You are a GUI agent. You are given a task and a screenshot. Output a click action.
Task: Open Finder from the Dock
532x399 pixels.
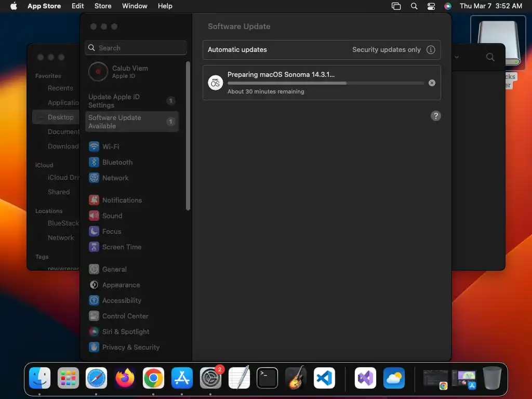point(39,378)
